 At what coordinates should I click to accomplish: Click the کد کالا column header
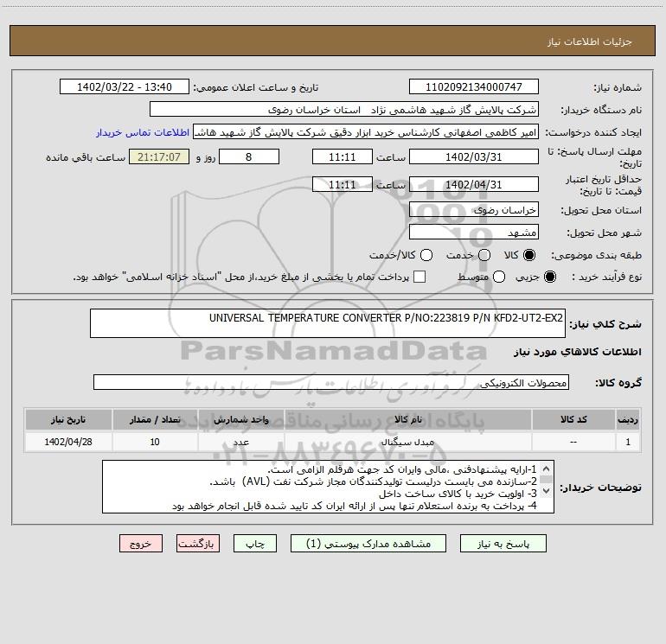pyautogui.click(x=573, y=419)
